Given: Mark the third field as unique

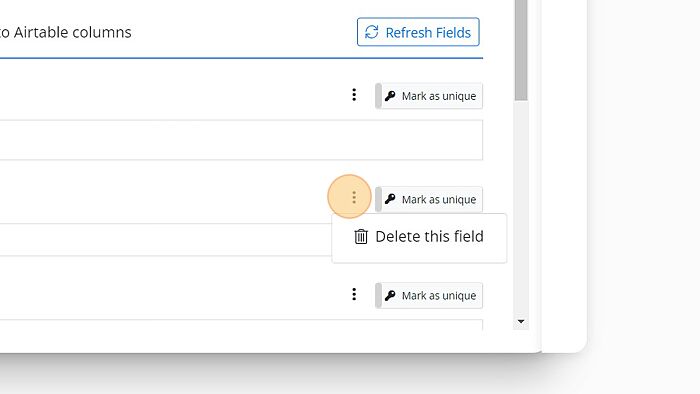Looking at the screenshot, I should 429,295.
